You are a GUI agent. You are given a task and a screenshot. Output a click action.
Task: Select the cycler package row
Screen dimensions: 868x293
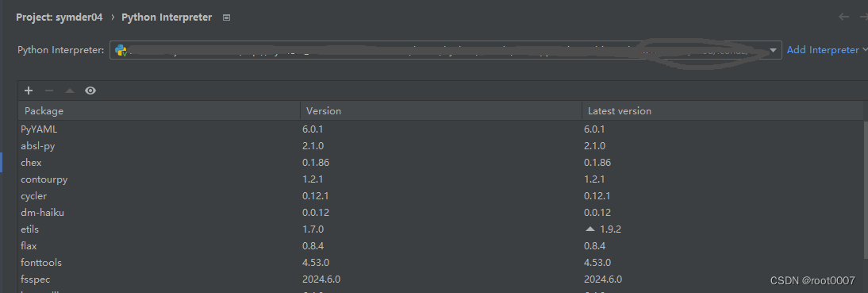440,196
